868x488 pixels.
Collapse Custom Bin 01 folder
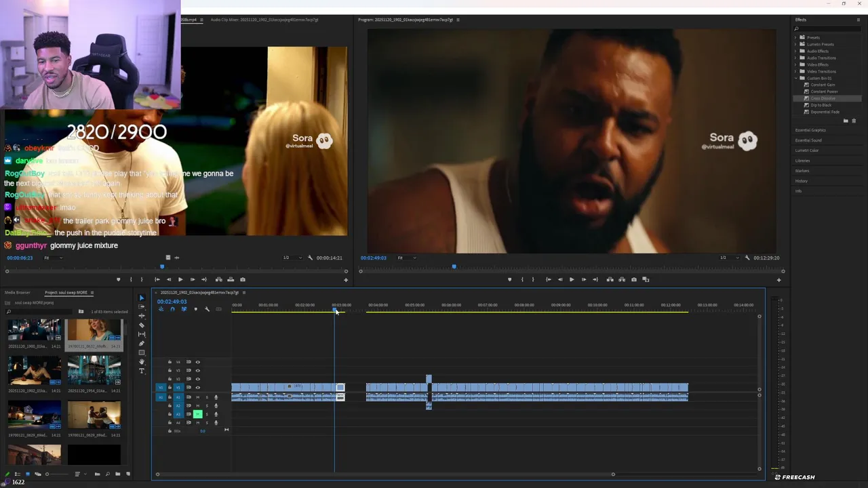click(x=795, y=78)
